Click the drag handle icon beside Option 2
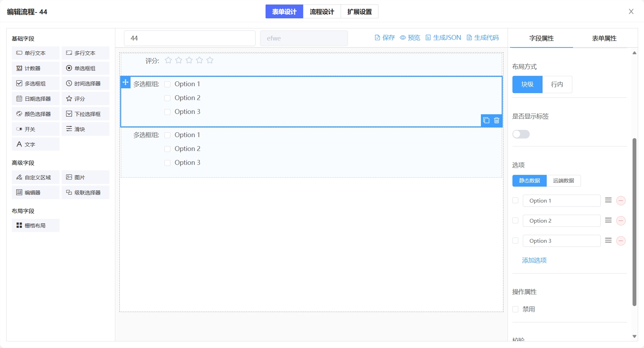Image resolution: width=644 pixels, height=348 pixels. [x=608, y=221]
